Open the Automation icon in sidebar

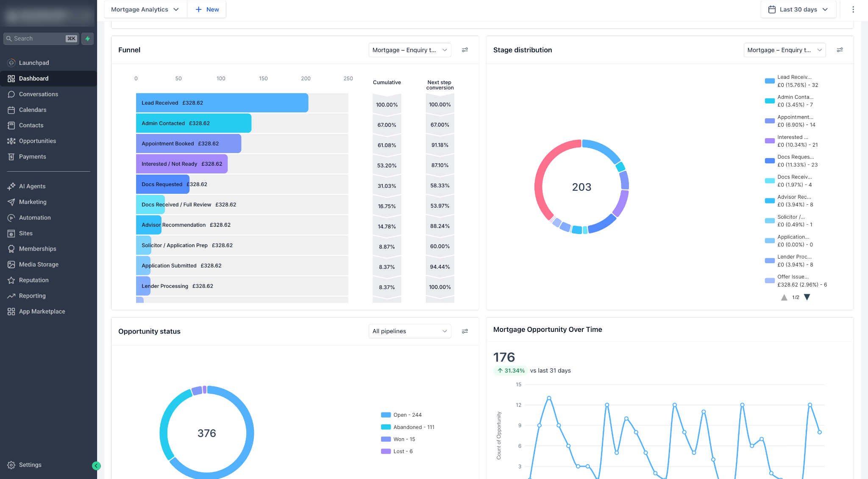(11, 218)
